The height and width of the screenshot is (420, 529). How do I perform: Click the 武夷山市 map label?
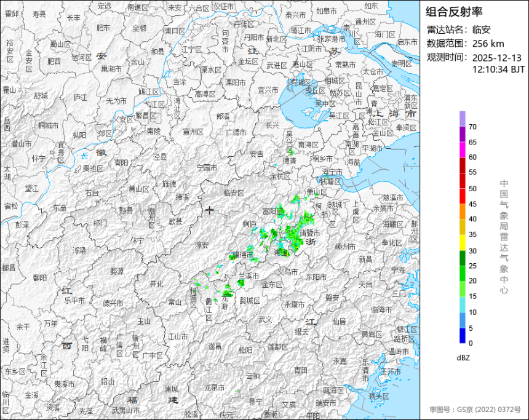[x=125, y=411]
